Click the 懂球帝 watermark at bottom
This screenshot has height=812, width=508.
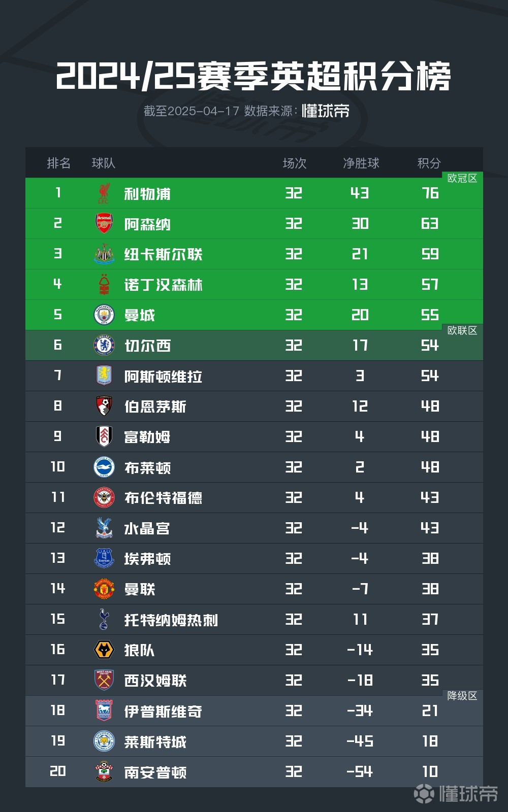pyautogui.click(x=457, y=793)
